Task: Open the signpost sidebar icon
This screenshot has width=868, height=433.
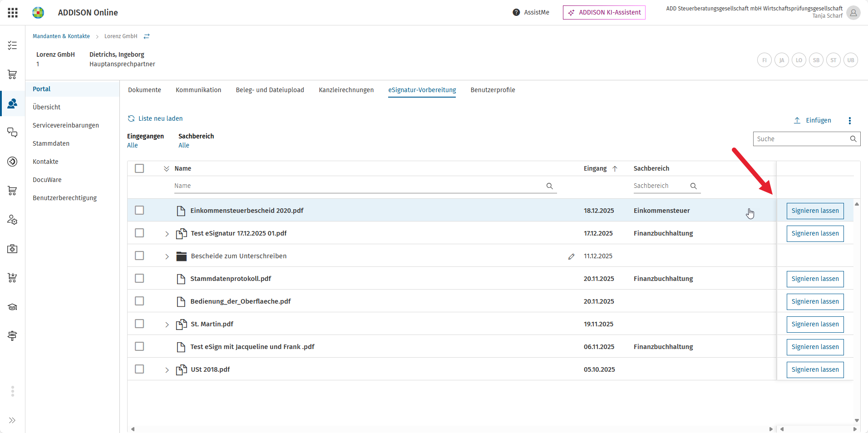Action: coord(12,336)
